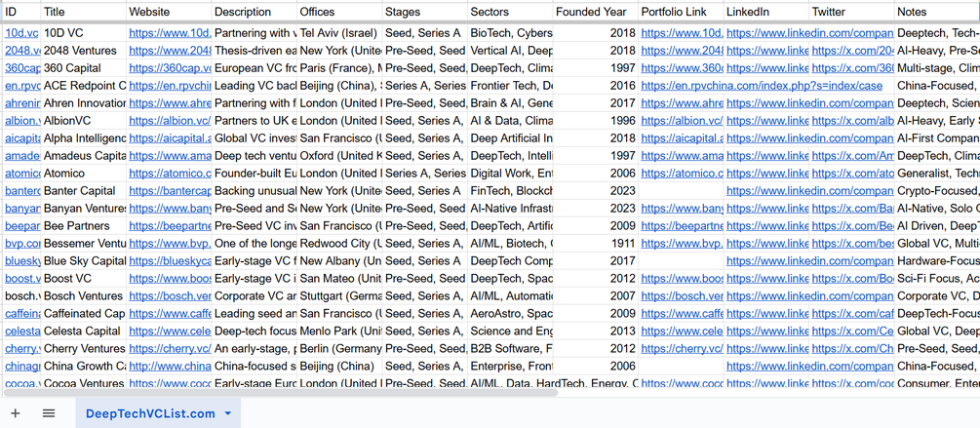This screenshot has width=980, height=428.
Task: Select the Thesis-driven description cell
Action: 255,51
